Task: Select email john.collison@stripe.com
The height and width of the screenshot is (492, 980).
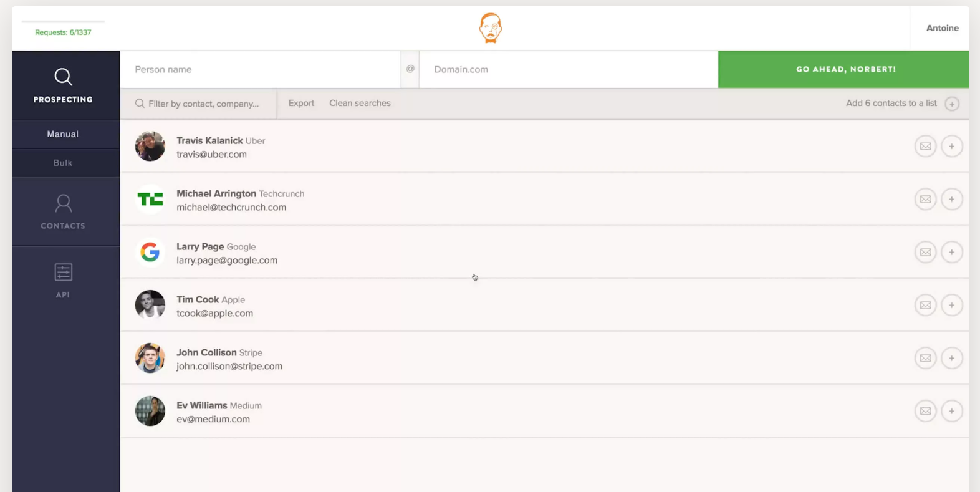Action: click(x=229, y=366)
